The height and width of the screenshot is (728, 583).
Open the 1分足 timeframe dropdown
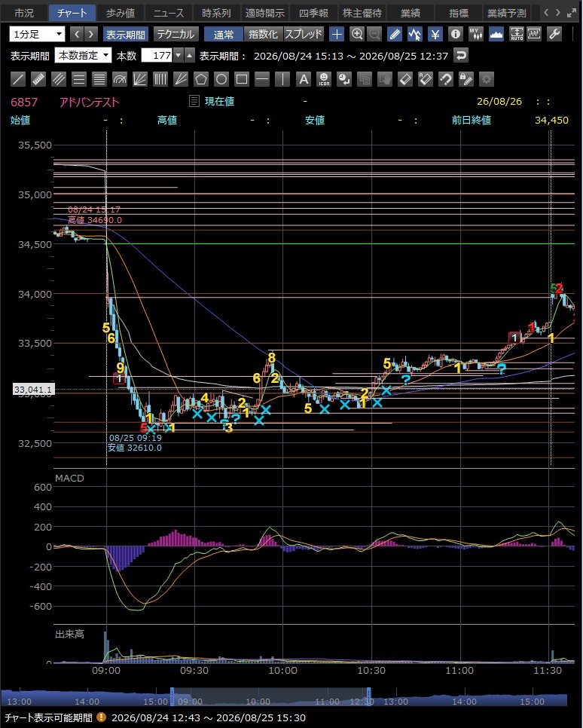37,35
